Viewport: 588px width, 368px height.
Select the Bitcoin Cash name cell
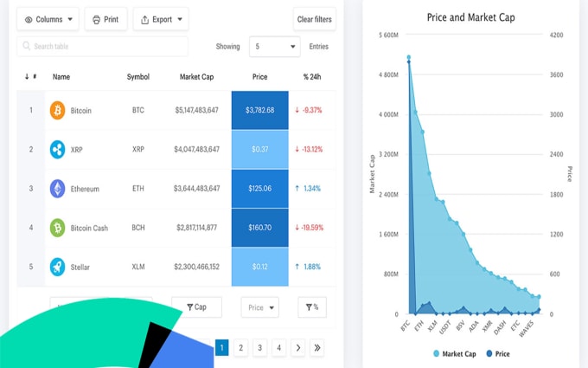(89, 228)
